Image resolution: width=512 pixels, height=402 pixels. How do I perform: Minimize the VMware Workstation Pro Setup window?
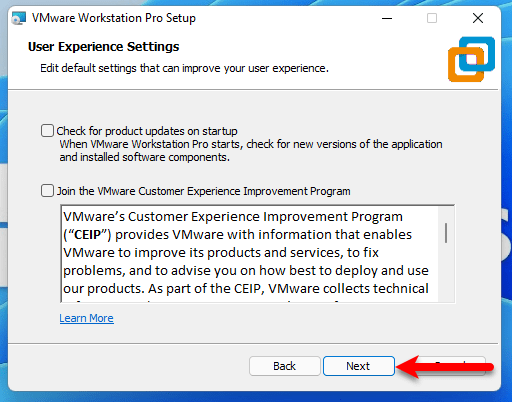point(387,18)
